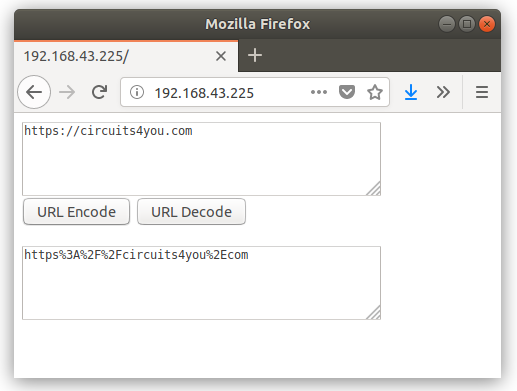Open the Firefox hamburger menu
Viewport: 517px width, 391px height.
click(x=482, y=92)
